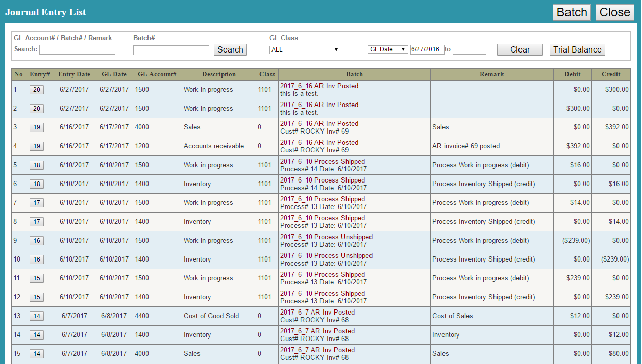Open entry 16 in row 9
This screenshot has width=642, height=364.
point(36,241)
